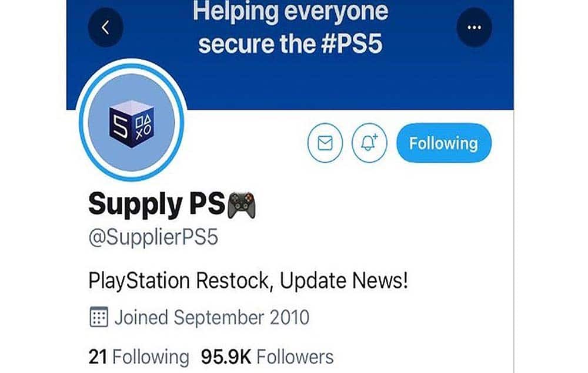
Task: Toggle the Following button to unfollow
Action: coord(443,143)
